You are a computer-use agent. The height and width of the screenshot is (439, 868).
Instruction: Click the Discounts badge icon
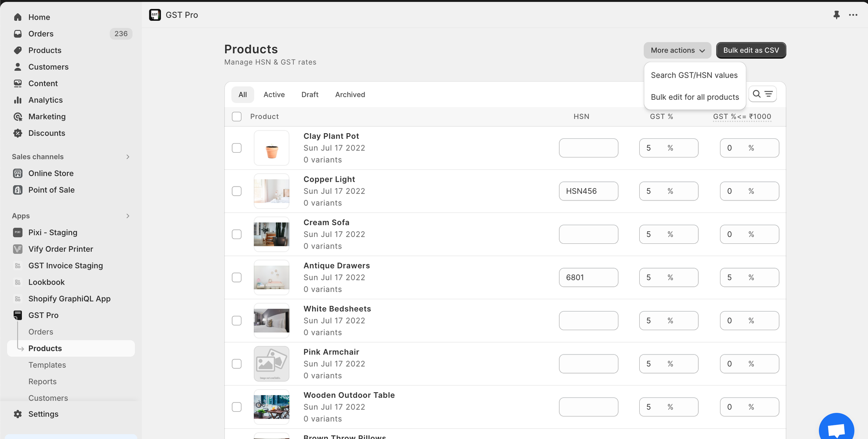[x=18, y=133]
